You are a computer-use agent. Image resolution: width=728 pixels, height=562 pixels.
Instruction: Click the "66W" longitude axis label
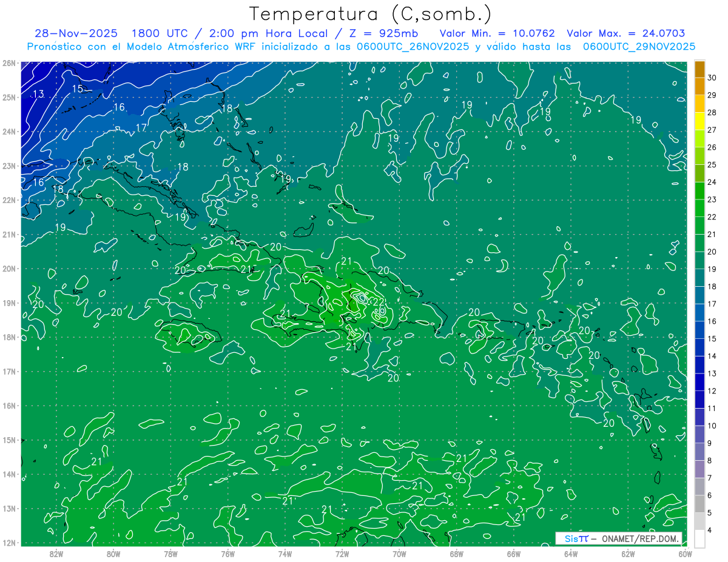(513, 553)
